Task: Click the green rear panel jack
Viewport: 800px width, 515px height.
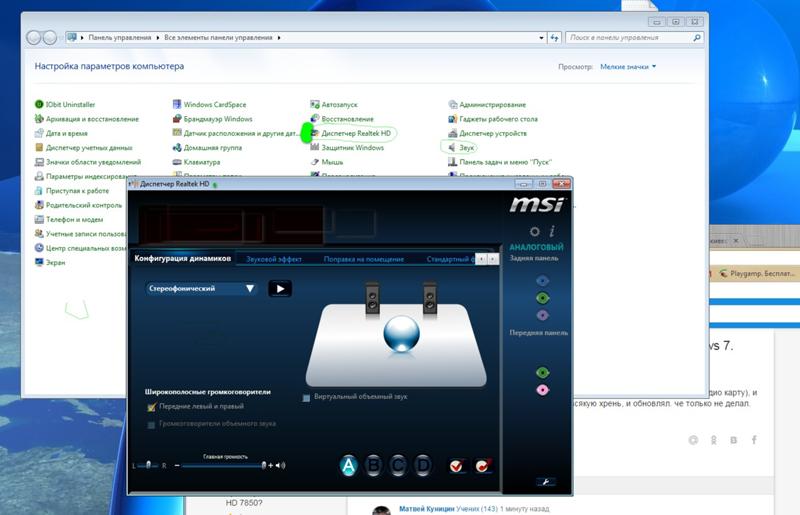Action: click(542, 298)
